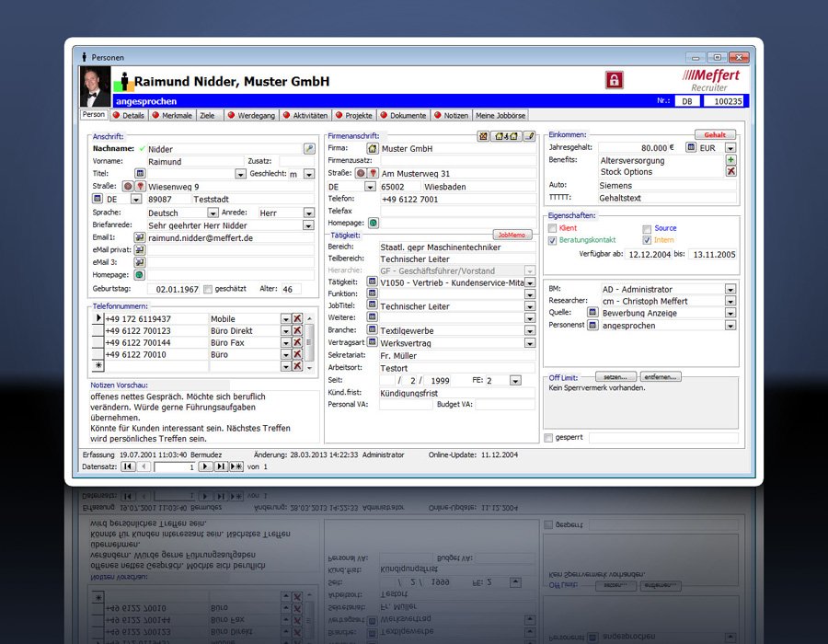Click the Email1 send mail icon
Image resolution: width=828 pixels, height=644 pixels.
pyautogui.click(x=140, y=237)
